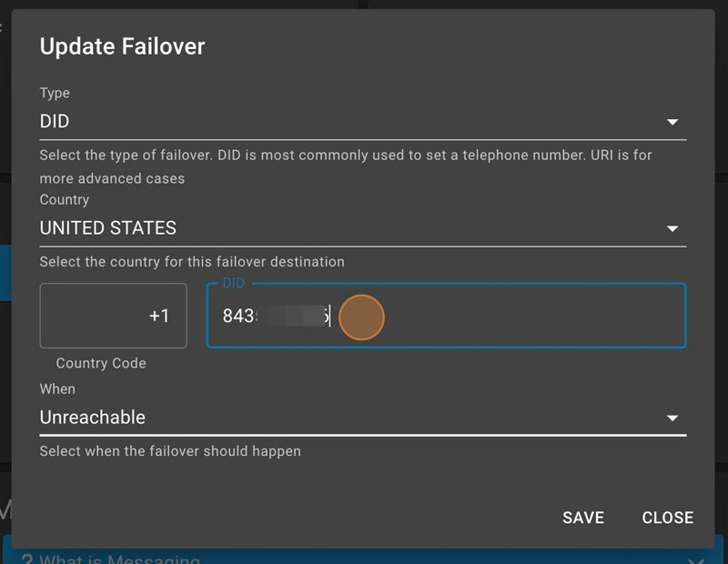Click the When field label

click(x=57, y=388)
